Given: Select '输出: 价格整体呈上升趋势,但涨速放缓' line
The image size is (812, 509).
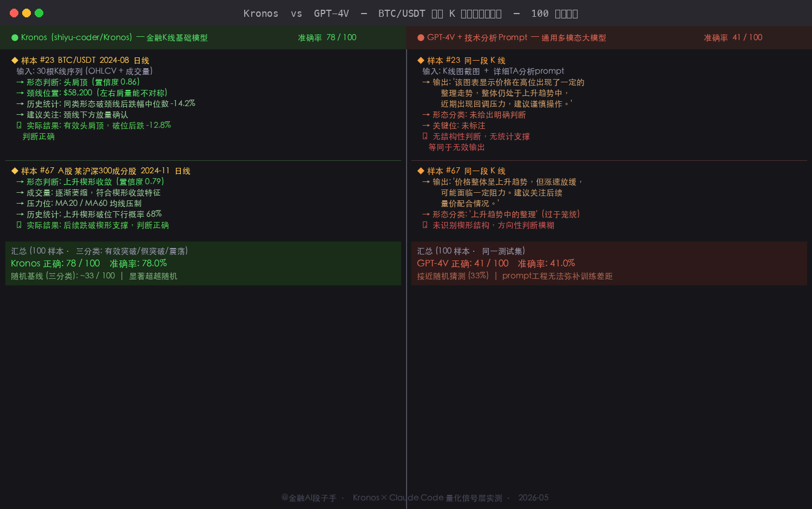Looking at the screenshot, I should [503, 181].
